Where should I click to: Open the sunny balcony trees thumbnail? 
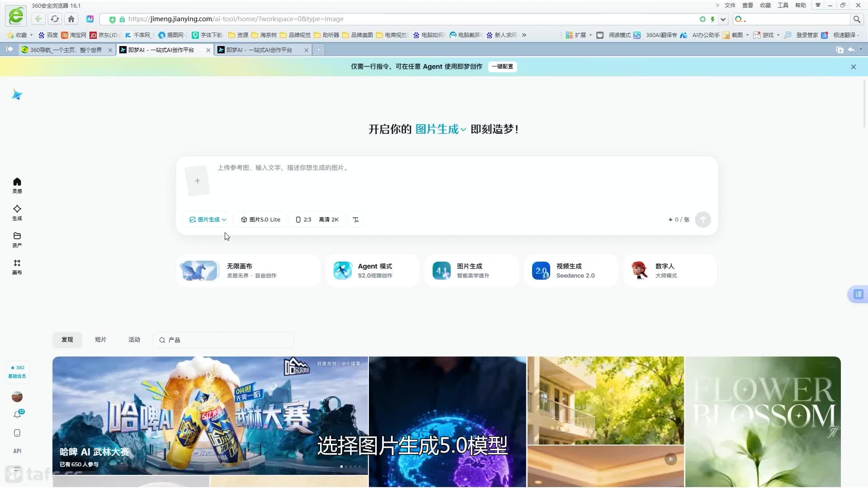point(606,400)
